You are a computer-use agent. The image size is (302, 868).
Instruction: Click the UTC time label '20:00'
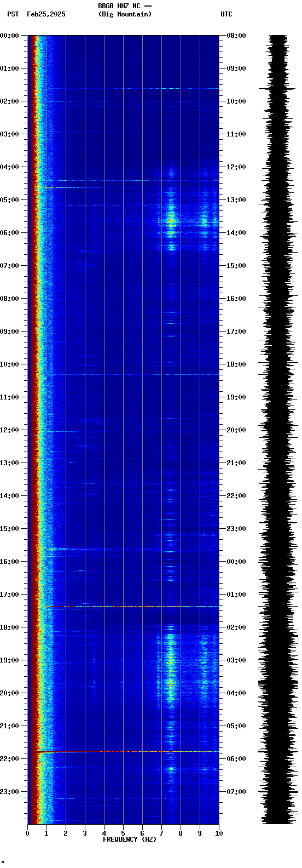236,430
